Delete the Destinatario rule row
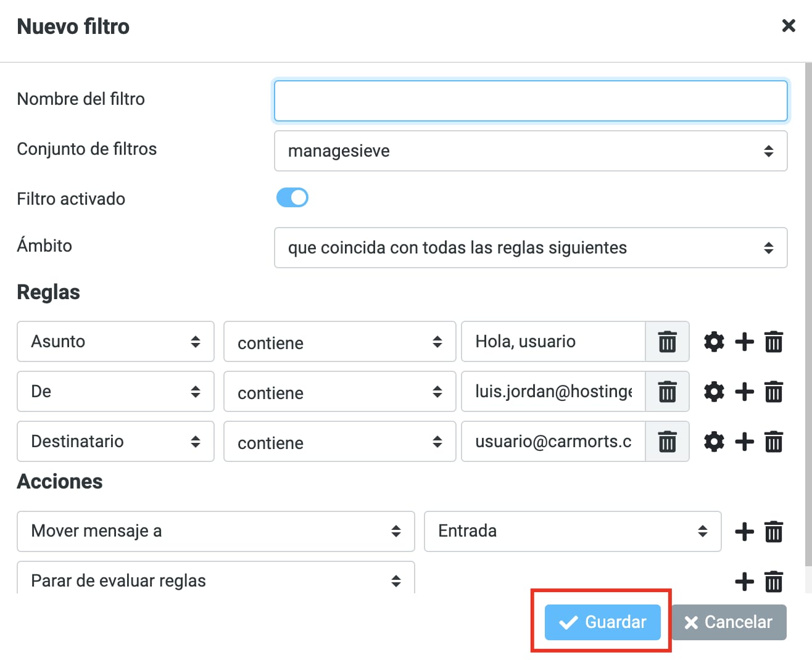This screenshot has width=812, height=660. tap(774, 442)
